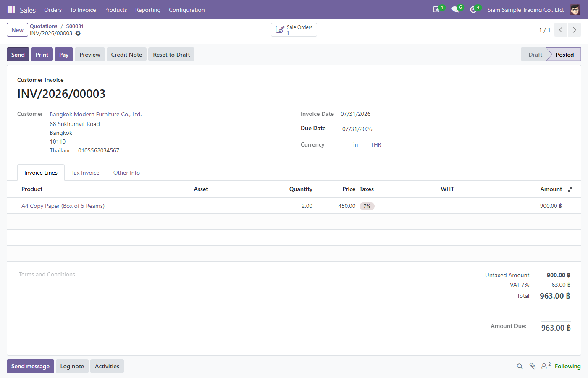This screenshot has width=588, height=378.
Task: Click the New record button
Action: click(x=18, y=30)
